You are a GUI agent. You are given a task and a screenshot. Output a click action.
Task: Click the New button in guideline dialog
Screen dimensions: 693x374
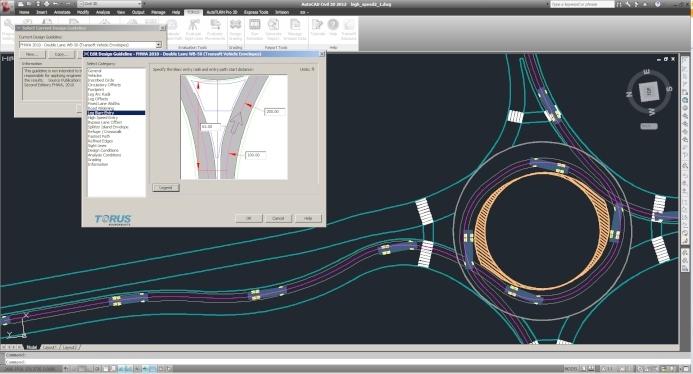32,54
